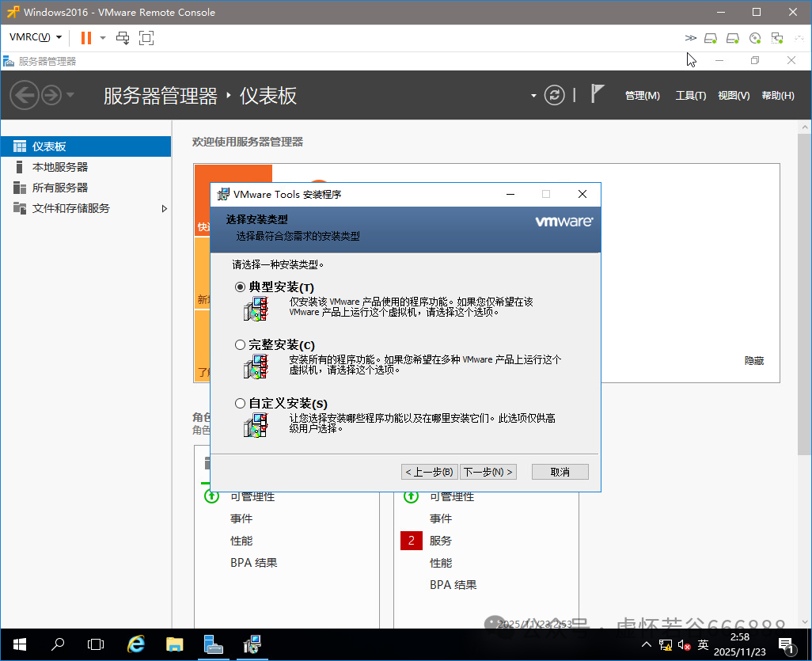Open the 帮助(H) menu
This screenshot has height=661, width=812.
pos(777,95)
